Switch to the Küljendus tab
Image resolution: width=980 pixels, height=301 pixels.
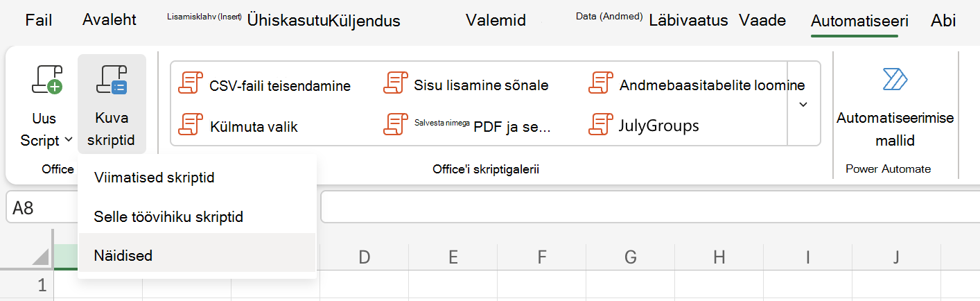click(x=365, y=21)
